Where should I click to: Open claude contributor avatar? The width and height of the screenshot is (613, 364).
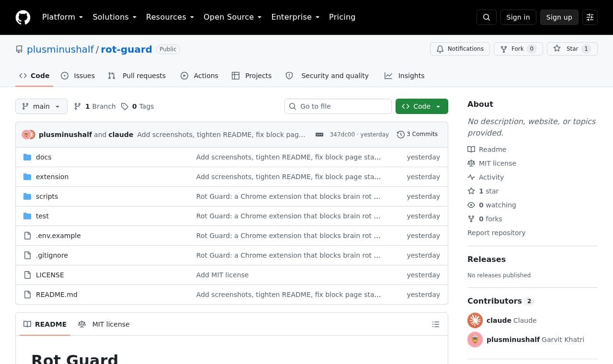(475, 320)
